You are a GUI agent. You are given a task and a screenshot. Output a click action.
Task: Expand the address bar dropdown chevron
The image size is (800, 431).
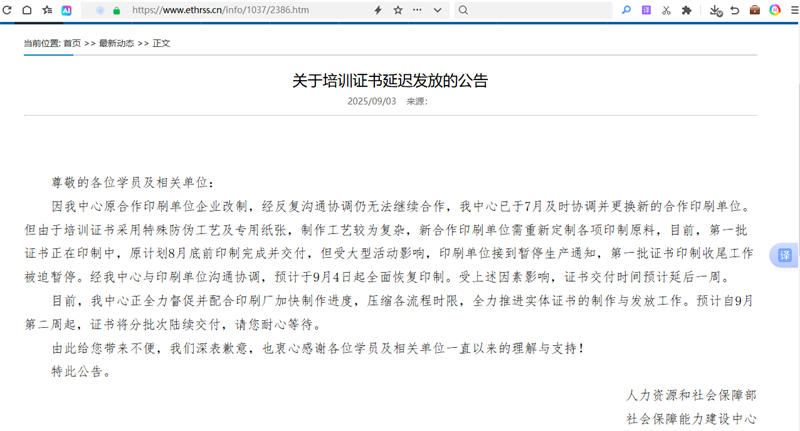437,10
